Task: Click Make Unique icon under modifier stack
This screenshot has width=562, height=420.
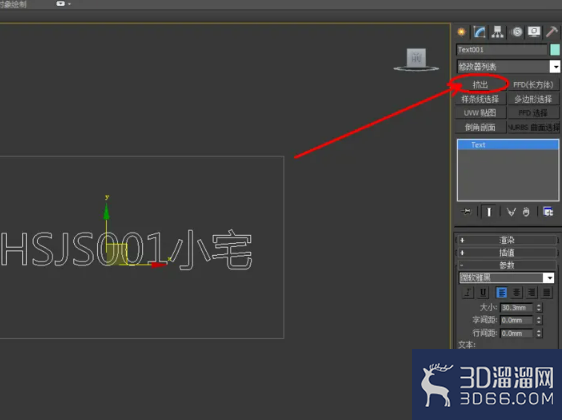Action: click(x=511, y=212)
